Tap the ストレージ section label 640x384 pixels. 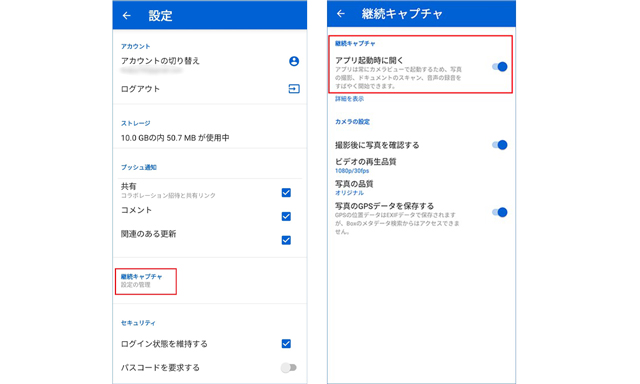[136, 123]
